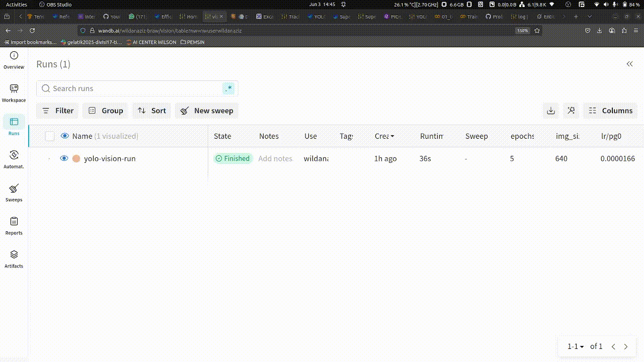
Task: Click the Created column sort arrow
Action: click(392, 136)
